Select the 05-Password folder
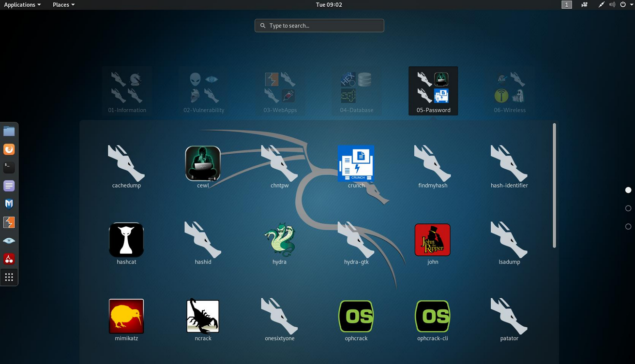The image size is (635, 364). tap(433, 91)
